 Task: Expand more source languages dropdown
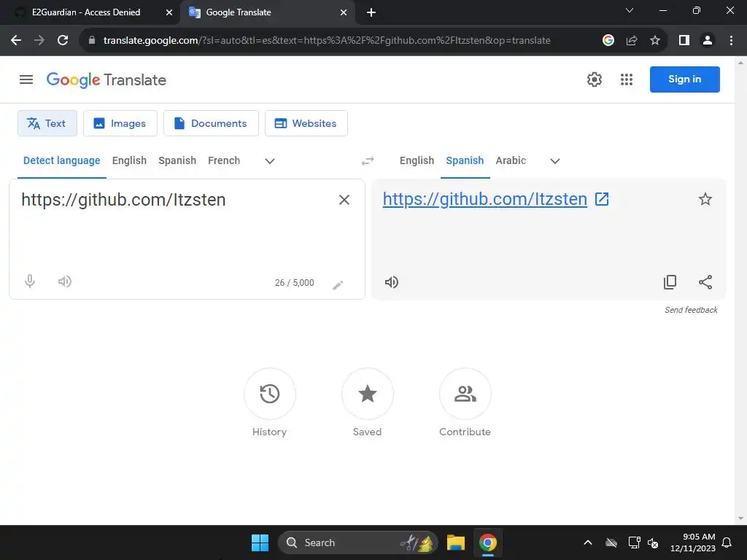270,161
